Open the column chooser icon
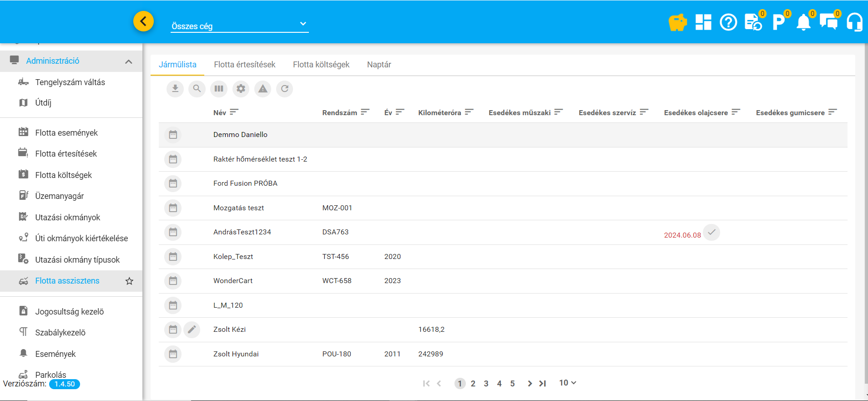 219,89
